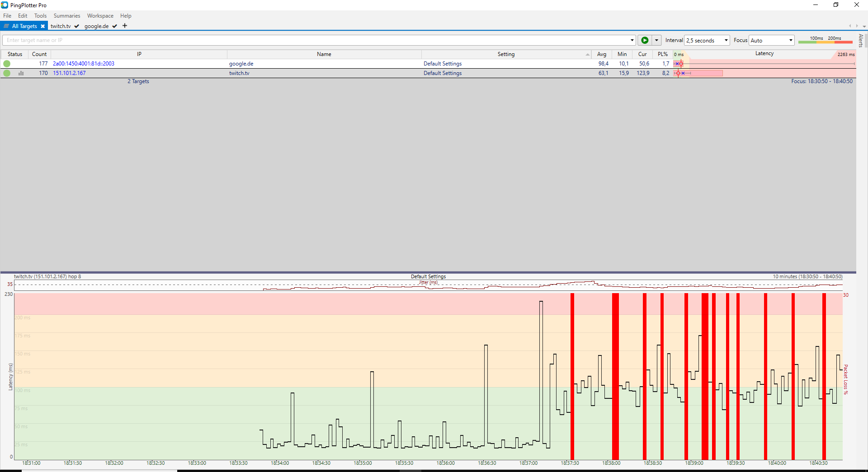
Task: Switch to the twitch.tv tab
Action: (61, 26)
